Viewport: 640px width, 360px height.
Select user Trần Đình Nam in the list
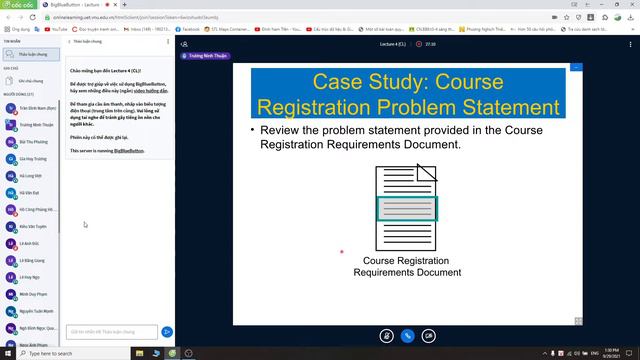pos(31,108)
